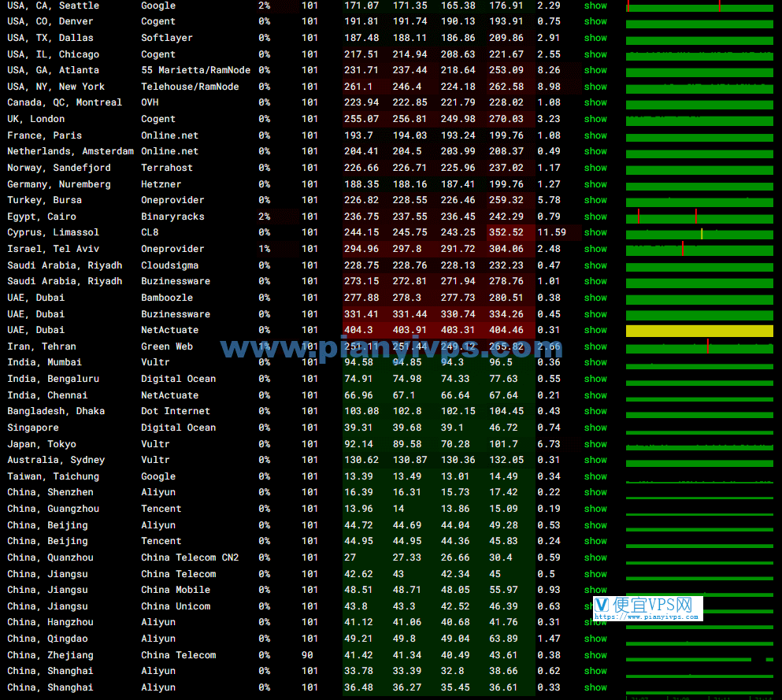
Task: Select the 'Bamboozle' provider text
Action: tap(167, 298)
